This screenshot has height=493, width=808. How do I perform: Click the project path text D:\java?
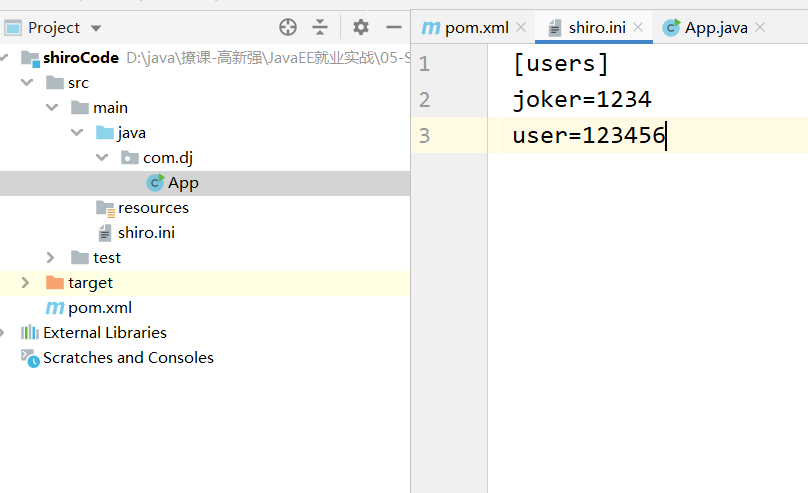268,58
